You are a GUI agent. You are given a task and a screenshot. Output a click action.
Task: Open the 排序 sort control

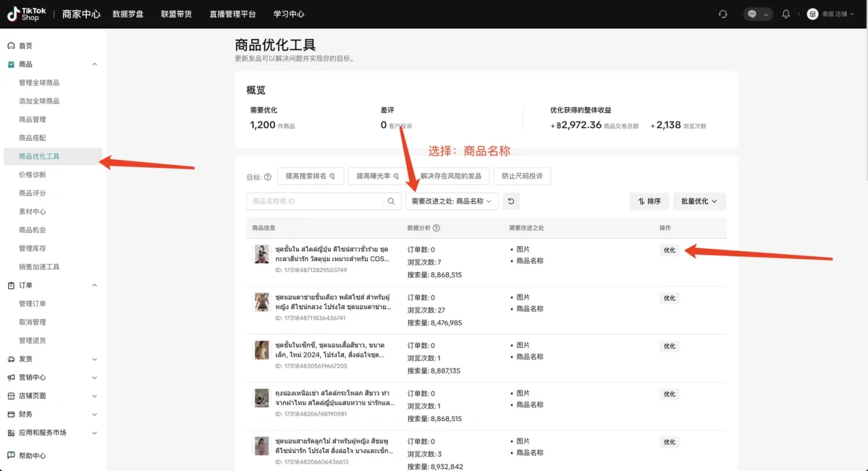(648, 201)
